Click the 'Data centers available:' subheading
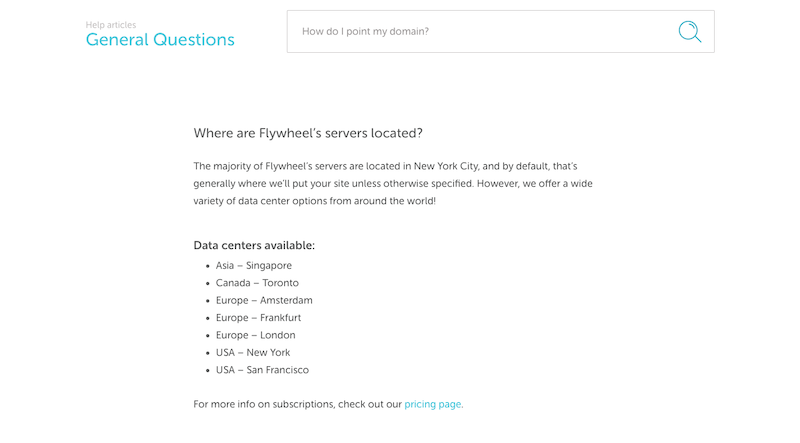Image resolution: width=800 pixels, height=443 pixels. tap(254, 245)
